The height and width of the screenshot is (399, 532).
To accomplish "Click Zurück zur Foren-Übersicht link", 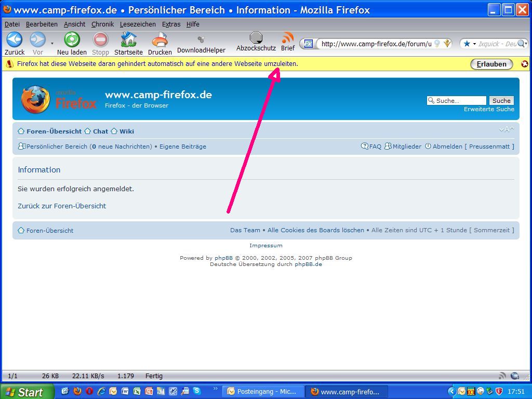I will 62,206.
